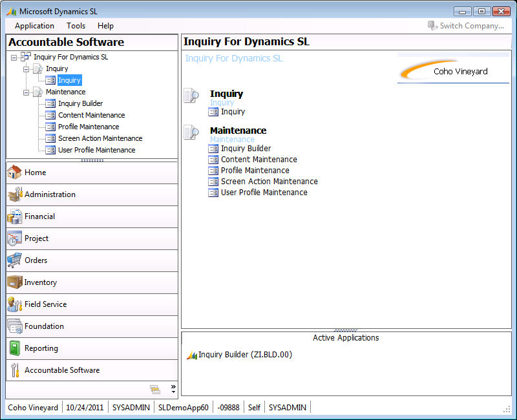Collapse the Inquiry For Dynamics SL tree node
This screenshot has height=420, width=517.
pos(15,57)
